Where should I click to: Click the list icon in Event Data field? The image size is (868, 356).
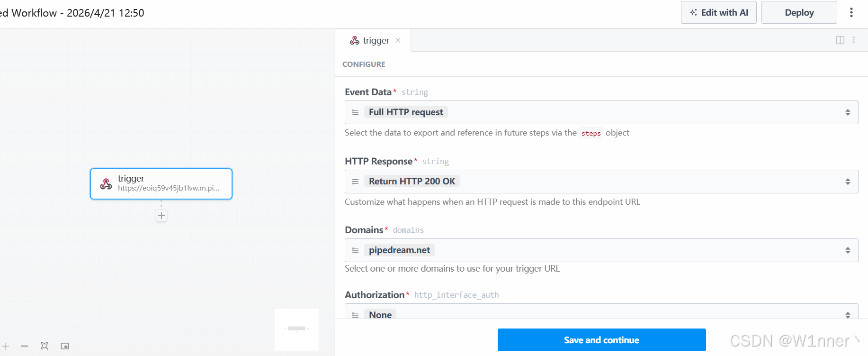tap(355, 112)
